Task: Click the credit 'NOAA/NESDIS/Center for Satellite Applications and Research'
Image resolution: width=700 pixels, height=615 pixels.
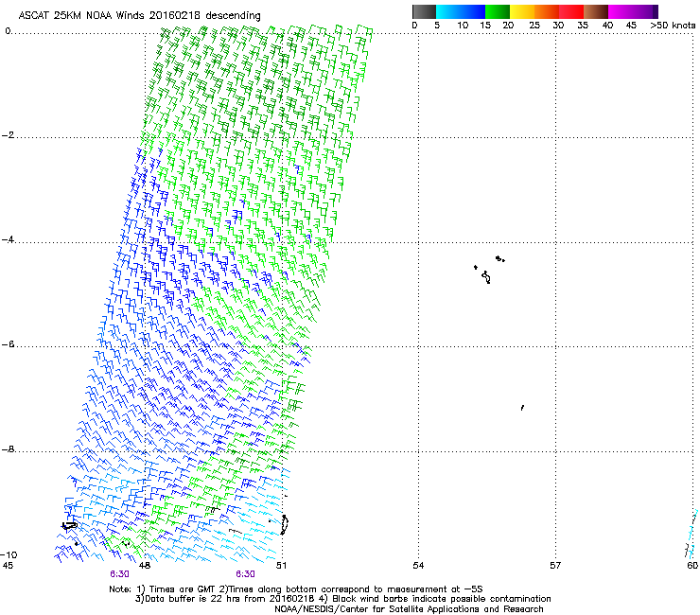Action: (409, 609)
